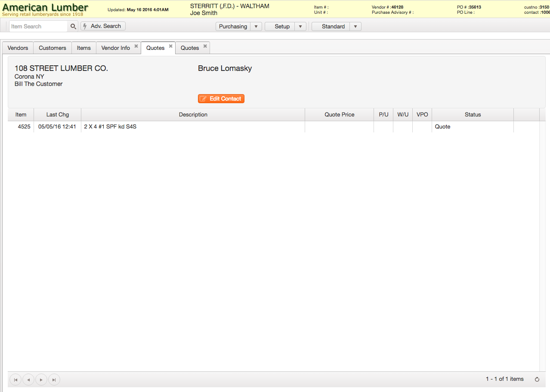This screenshot has height=392, width=550.
Task: Click the Corona NY text
Action: (29, 77)
